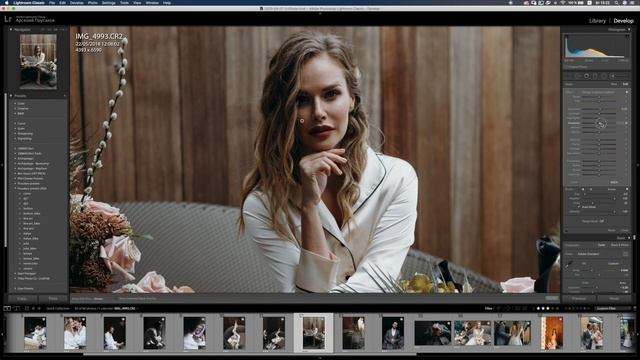This screenshot has width=640, height=360.
Task: Toggle the brush adjustments on/off switch
Action: click(566, 230)
